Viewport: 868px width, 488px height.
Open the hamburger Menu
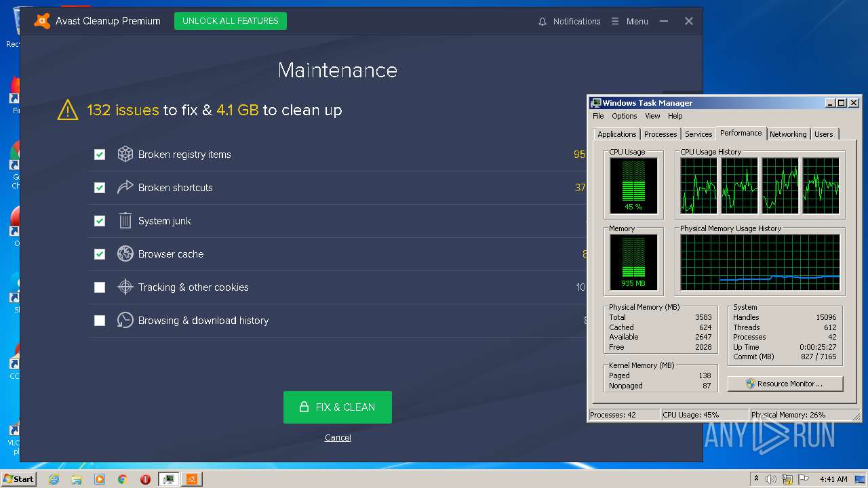[629, 22]
